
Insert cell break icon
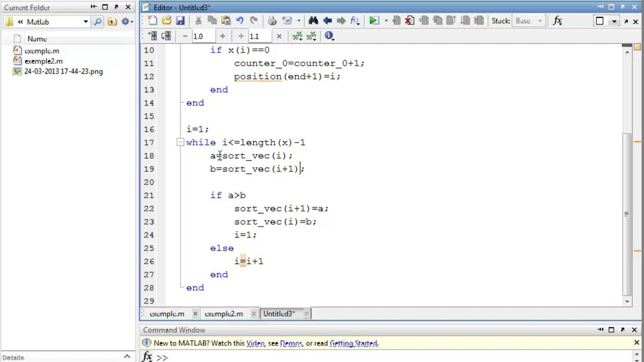(x=297, y=36)
